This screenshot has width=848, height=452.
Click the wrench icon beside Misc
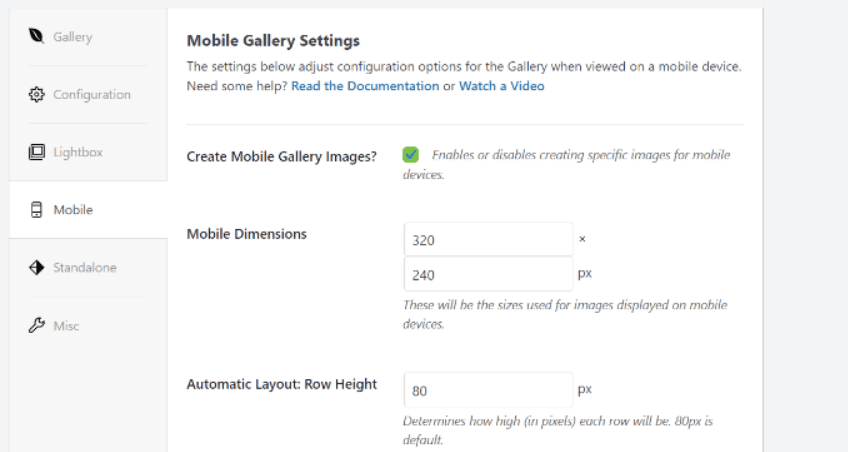36,326
